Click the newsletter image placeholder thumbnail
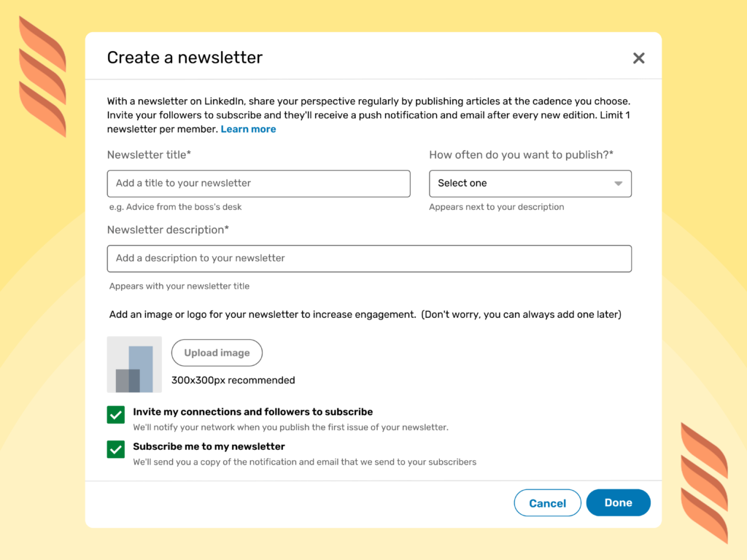The width and height of the screenshot is (747, 560). click(x=134, y=364)
